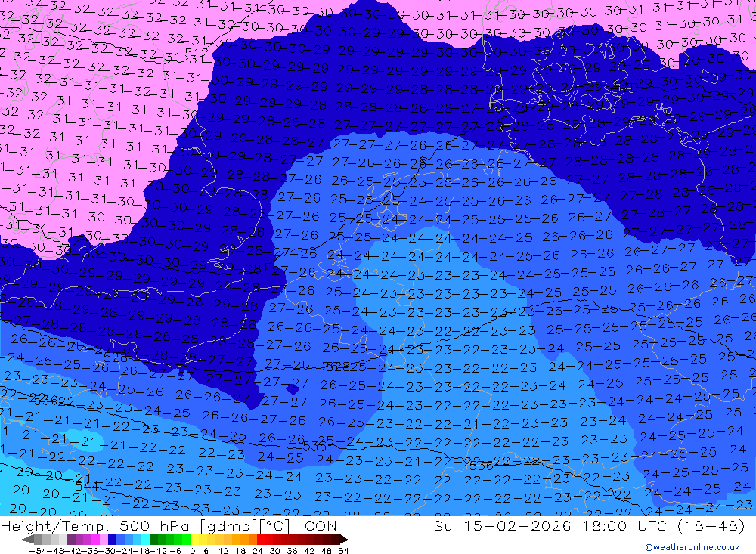Click the dark right arrow of legend
The image size is (756, 554).
click(x=344, y=539)
